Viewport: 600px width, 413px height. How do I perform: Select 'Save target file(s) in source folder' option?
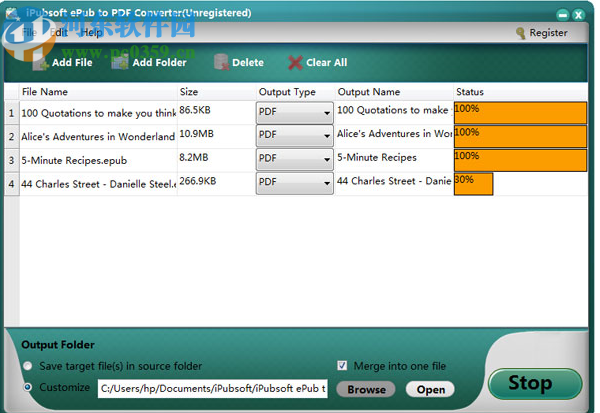tap(28, 366)
